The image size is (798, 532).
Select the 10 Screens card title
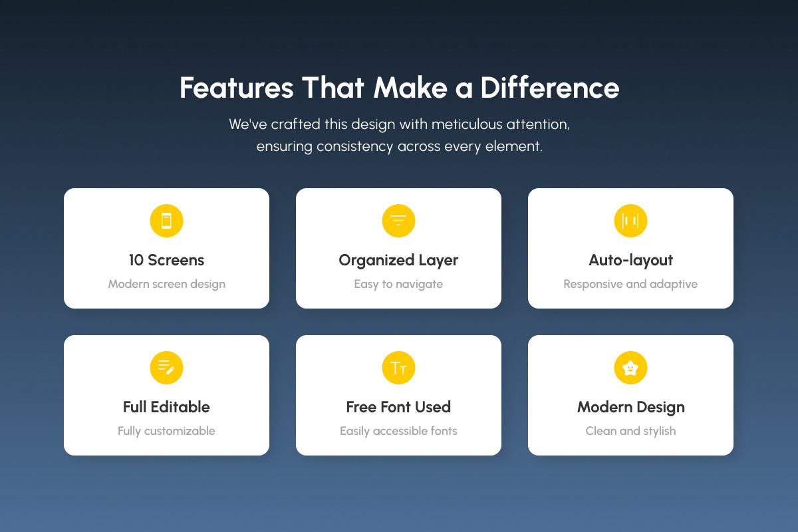[x=166, y=260]
